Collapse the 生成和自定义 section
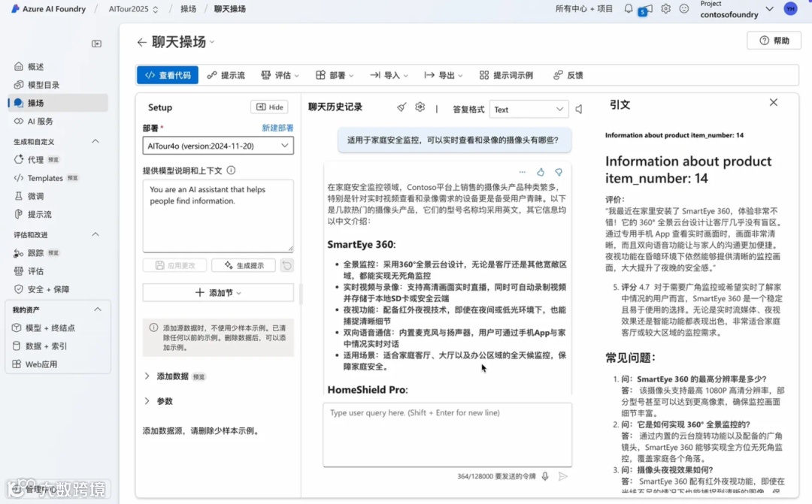 [95, 141]
